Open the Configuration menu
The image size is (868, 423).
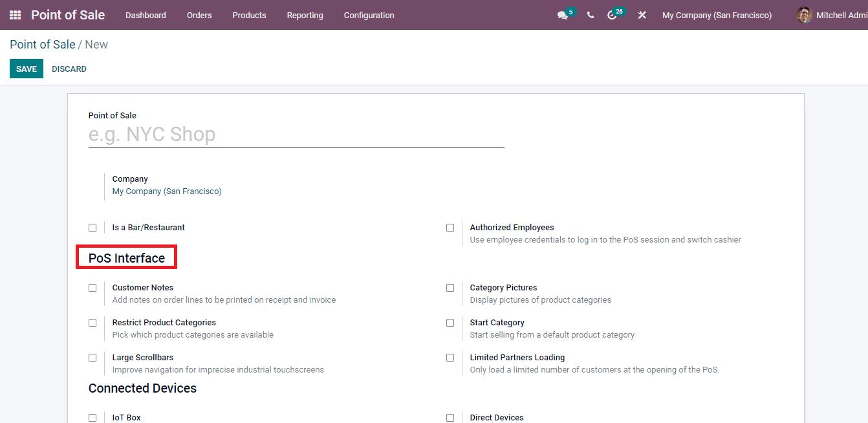pyautogui.click(x=369, y=15)
